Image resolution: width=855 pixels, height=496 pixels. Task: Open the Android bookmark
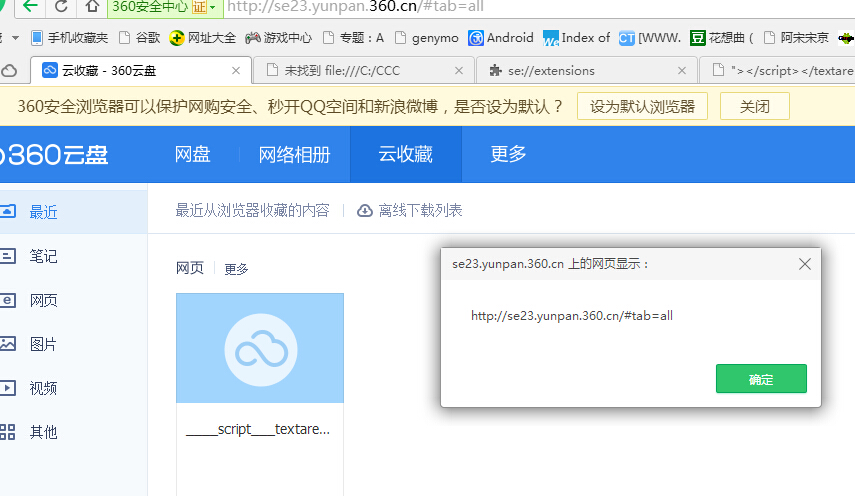click(501, 38)
